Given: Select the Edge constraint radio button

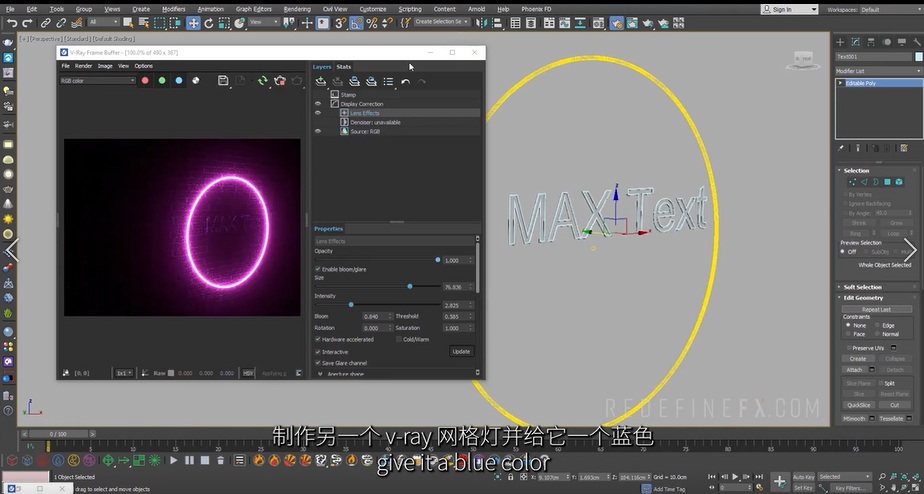Looking at the screenshot, I should (x=877, y=325).
